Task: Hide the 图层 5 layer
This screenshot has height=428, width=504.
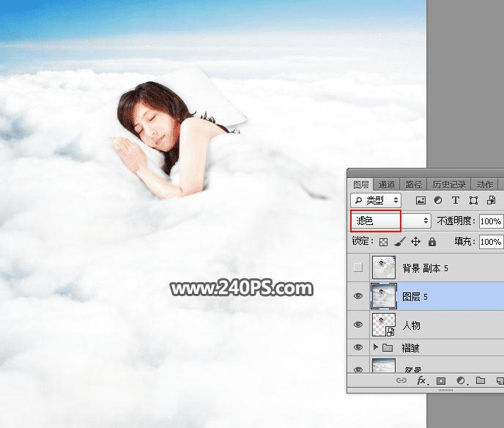Action: click(x=358, y=296)
